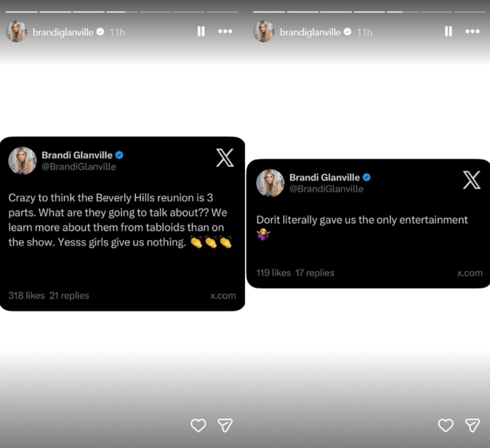Open more options on right story

(472, 31)
